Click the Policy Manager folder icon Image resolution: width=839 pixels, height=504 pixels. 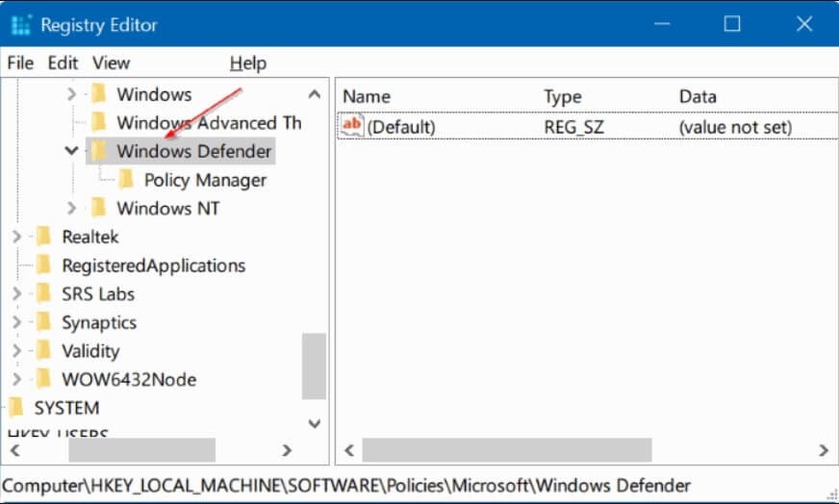coord(126,179)
